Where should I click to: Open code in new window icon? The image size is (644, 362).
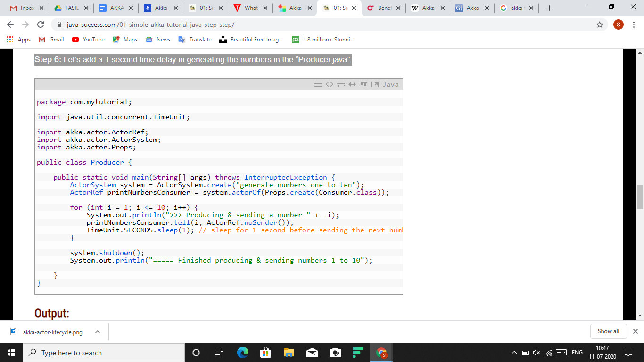374,84
